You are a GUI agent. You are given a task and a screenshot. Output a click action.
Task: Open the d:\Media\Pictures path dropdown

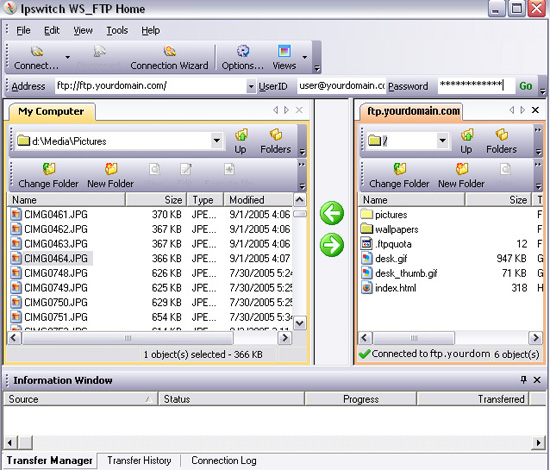[x=217, y=141]
